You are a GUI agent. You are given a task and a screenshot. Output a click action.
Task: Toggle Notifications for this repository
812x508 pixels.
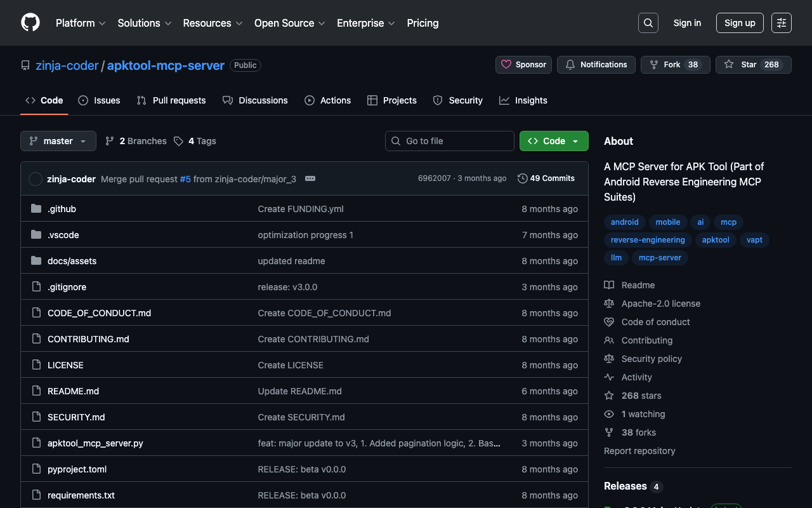tap(596, 65)
